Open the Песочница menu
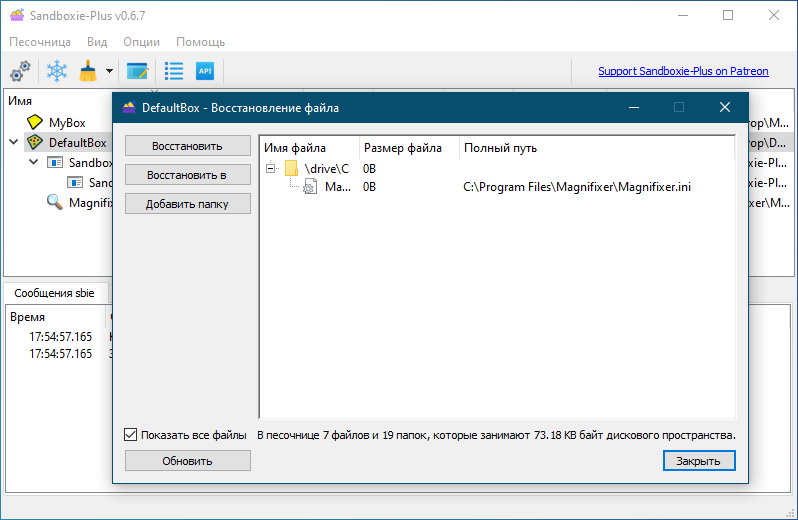Screen dimensions: 798x520 pos(40,42)
